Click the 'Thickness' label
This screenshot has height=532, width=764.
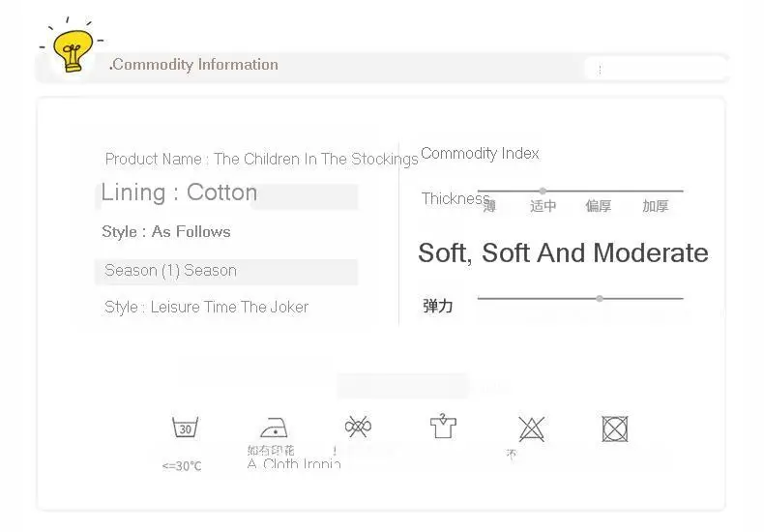pos(455,198)
